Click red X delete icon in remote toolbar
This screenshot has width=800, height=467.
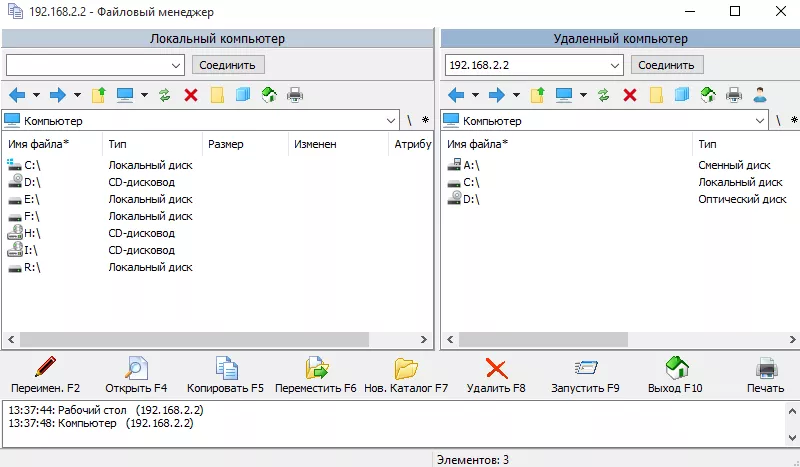pos(630,95)
